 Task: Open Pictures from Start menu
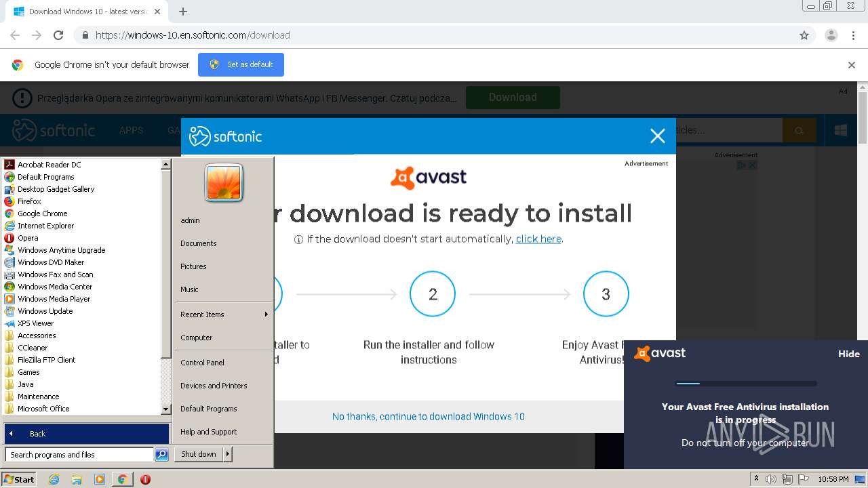tap(193, 266)
